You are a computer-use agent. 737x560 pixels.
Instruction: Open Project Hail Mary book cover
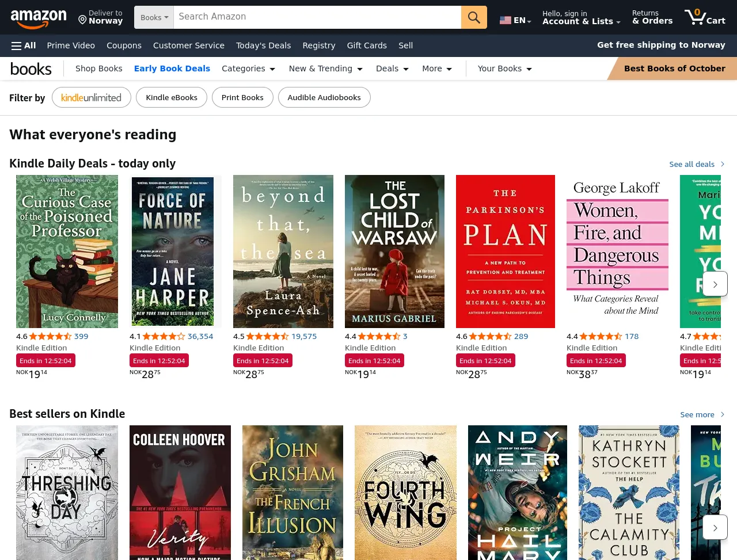click(x=518, y=493)
